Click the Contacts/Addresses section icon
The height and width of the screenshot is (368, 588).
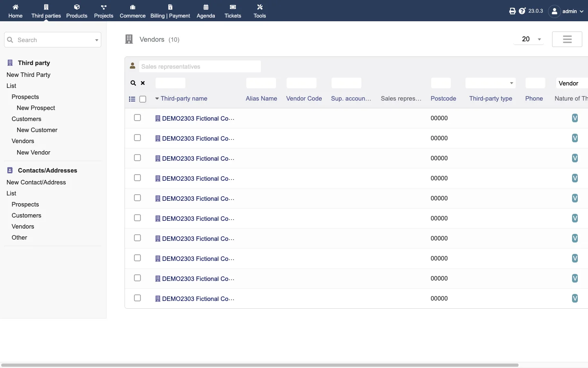click(x=10, y=171)
